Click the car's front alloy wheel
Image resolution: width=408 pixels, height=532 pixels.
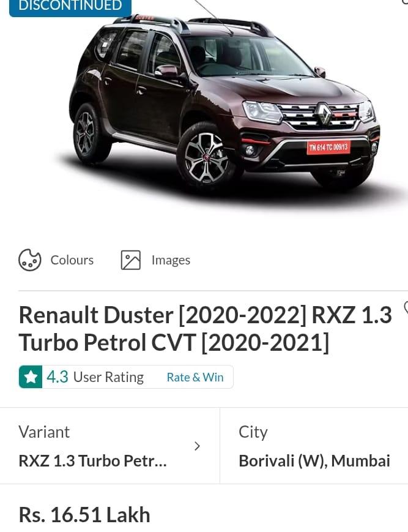pos(206,157)
